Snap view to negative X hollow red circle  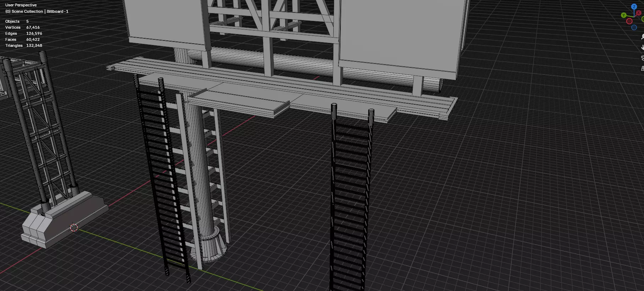point(629,21)
